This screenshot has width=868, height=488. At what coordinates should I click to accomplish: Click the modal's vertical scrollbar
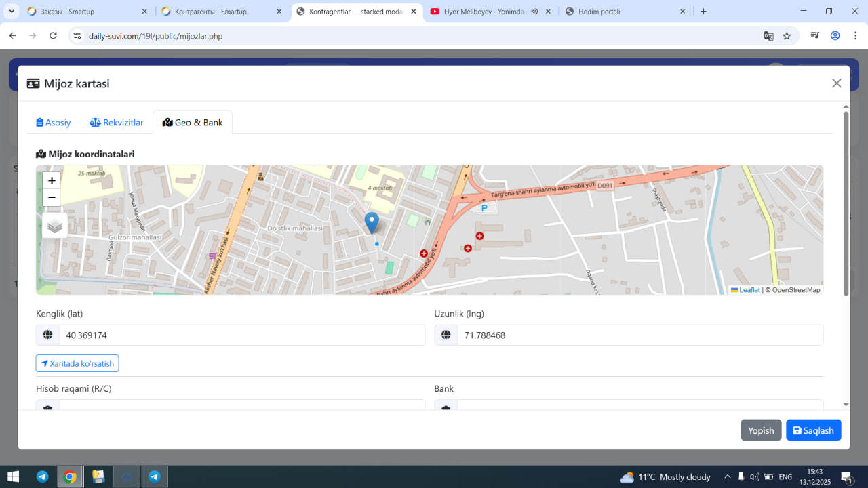pyautogui.click(x=846, y=203)
